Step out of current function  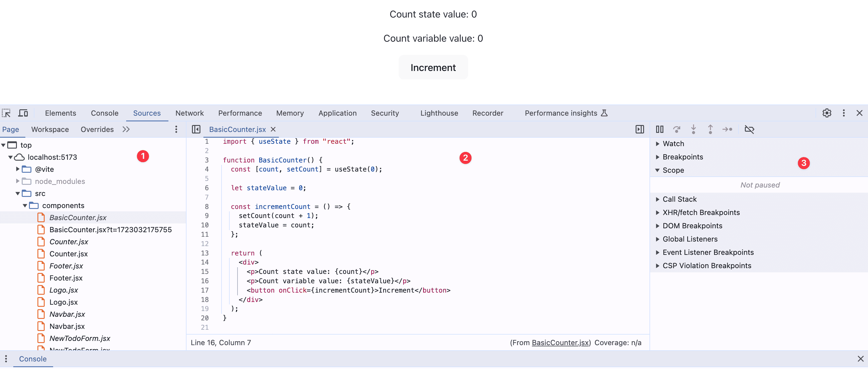710,130
